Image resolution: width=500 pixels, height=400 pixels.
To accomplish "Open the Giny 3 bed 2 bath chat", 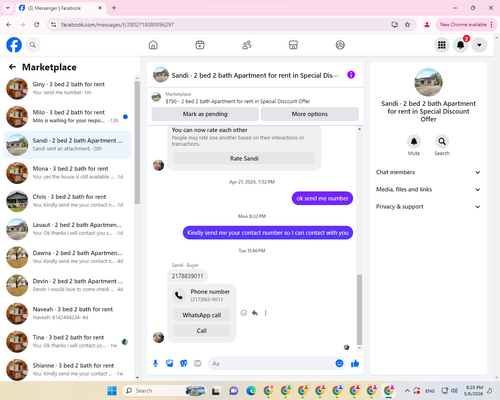I will [x=67, y=88].
